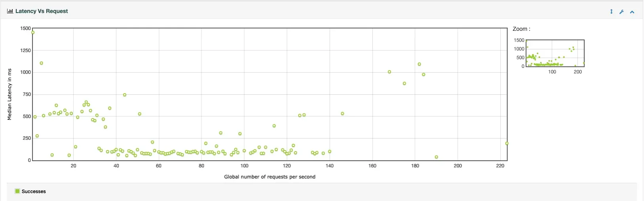Click the Latency Vs Request panel title

tap(42, 11)
